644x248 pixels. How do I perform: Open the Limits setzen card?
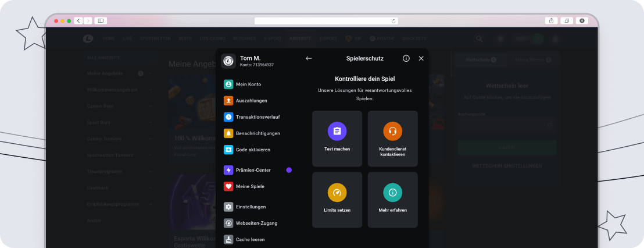pos(337,200)
